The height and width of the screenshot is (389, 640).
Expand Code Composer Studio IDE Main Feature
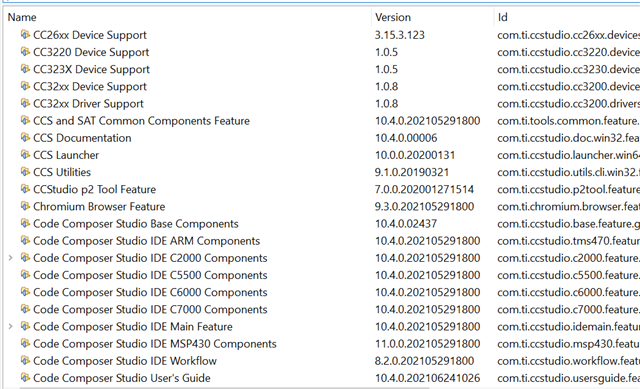coord(11,327)
